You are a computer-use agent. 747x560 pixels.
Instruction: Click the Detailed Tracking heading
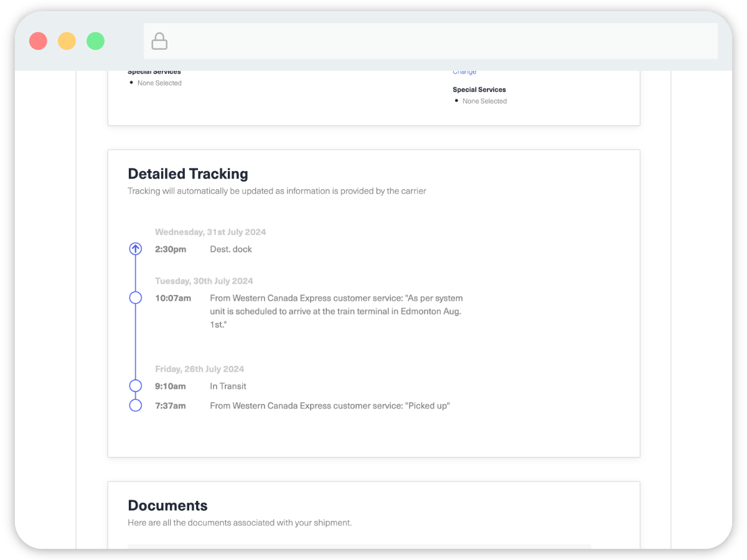pyautogui.click(x=187, y=174)
